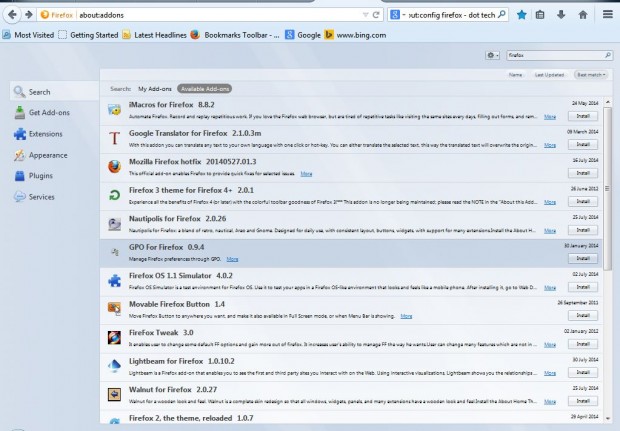Sort results by Last Updated

(549, 75)
